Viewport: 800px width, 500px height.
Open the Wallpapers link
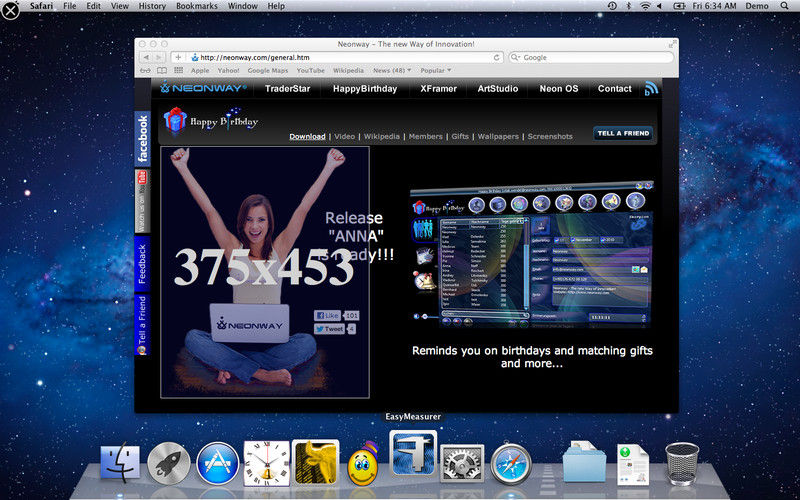coord(498,136)
